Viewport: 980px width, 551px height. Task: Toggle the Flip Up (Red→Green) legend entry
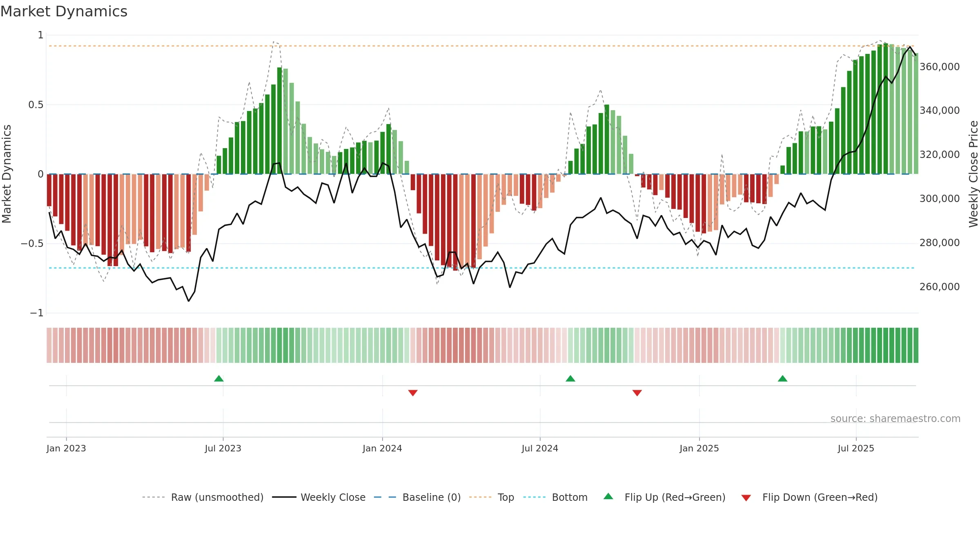pyautogui.click(x=664, y=497)
